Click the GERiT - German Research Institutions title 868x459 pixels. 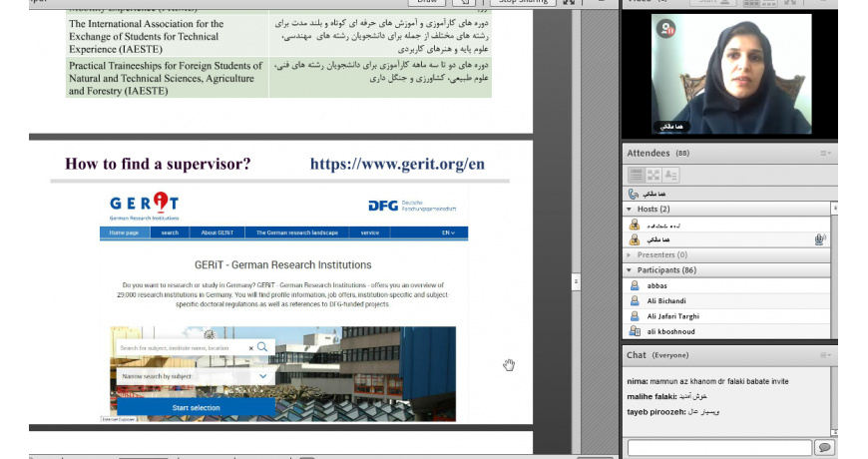[x=283, y=265]
